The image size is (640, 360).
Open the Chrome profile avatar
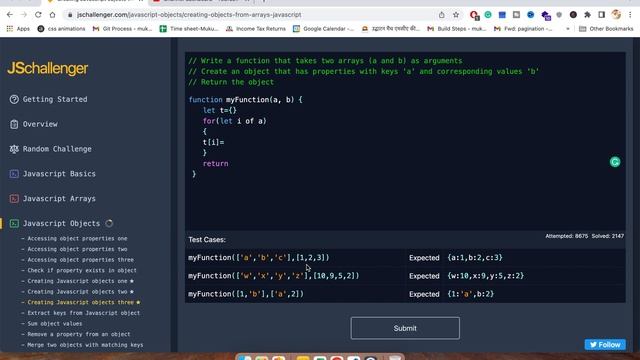(x=616, y=15)
